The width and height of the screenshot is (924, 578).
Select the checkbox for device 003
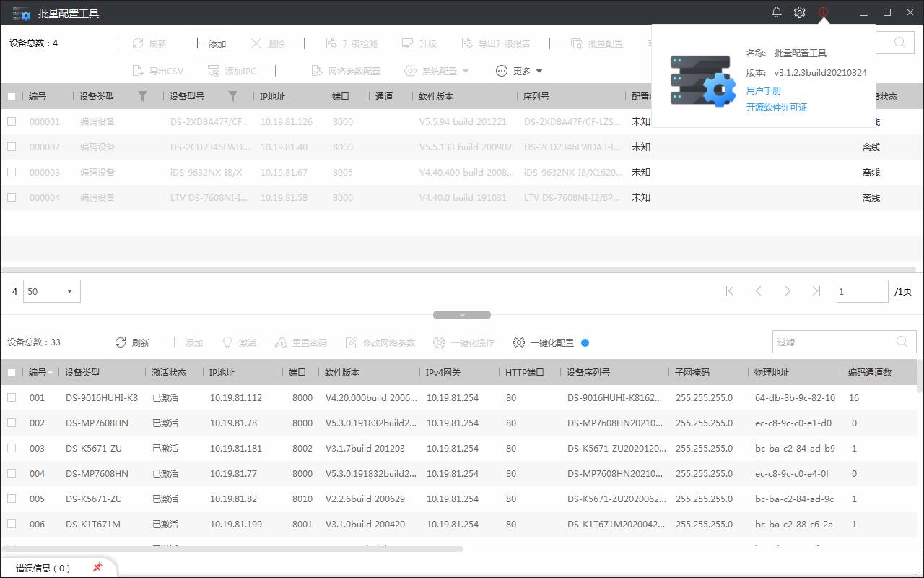(x=12, y=448)
